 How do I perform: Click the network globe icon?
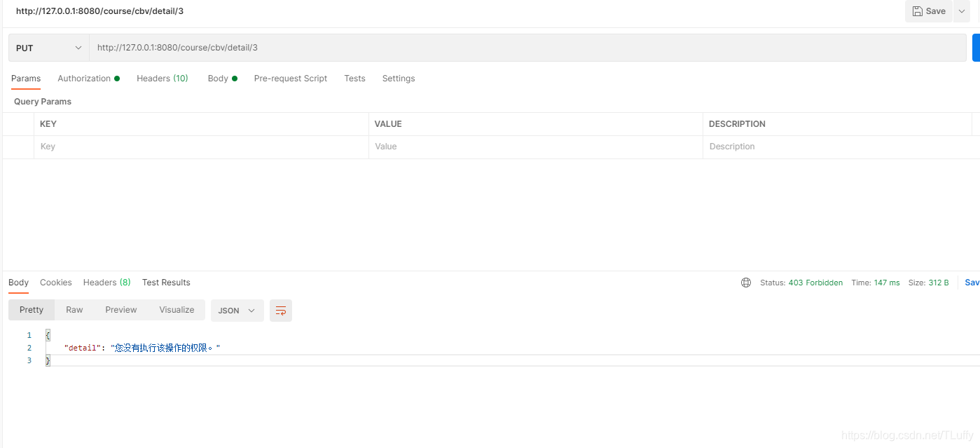pos(746,283)
